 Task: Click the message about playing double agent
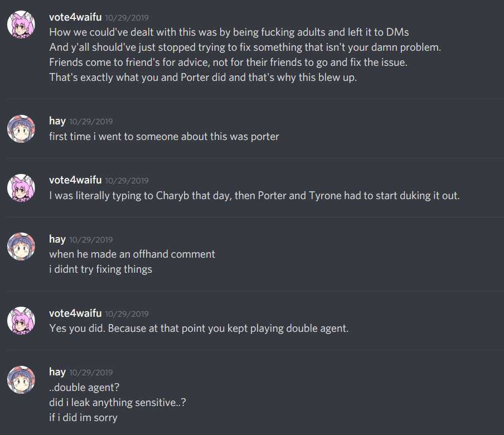click(x=198, y=328)
